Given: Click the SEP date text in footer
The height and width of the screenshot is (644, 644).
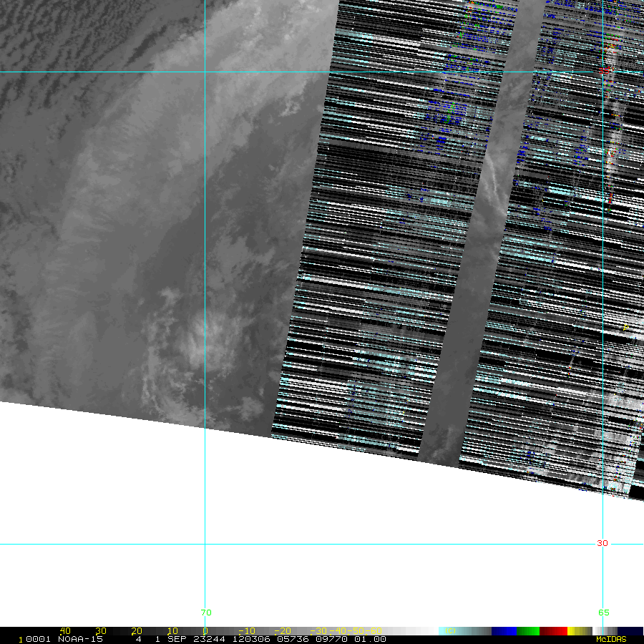Looking at the screenshot, I should click(177, 639).
